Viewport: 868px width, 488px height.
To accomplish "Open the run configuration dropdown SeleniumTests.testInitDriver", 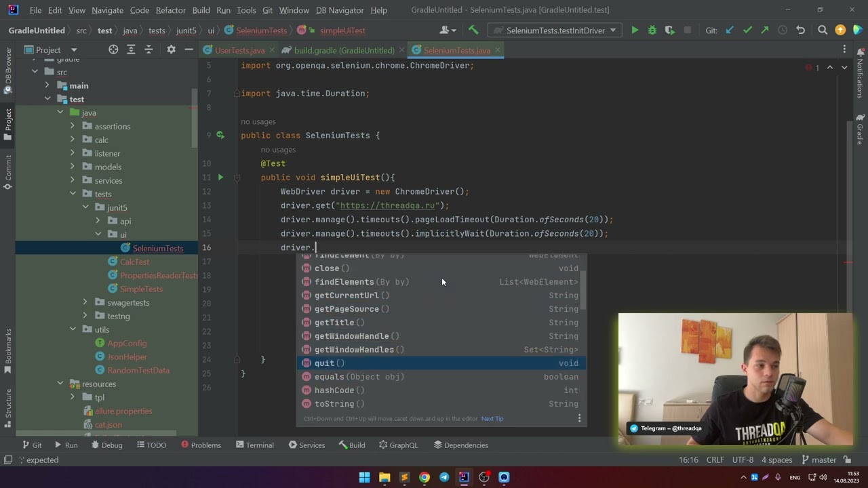I will (555, 30).
